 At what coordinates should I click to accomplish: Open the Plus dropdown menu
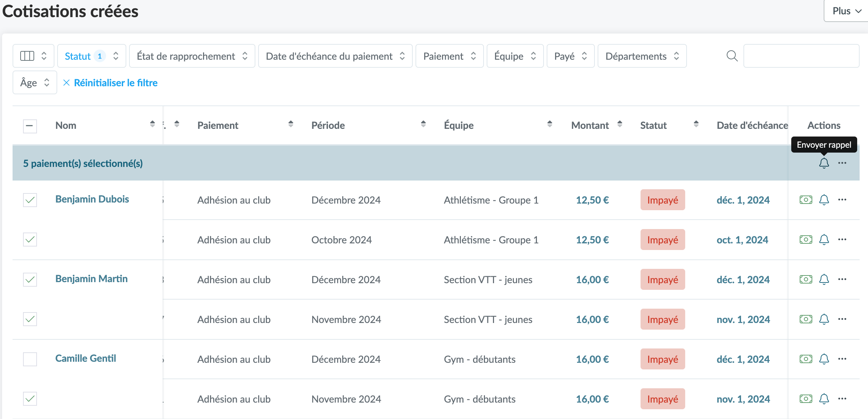(x=846, y=11)
